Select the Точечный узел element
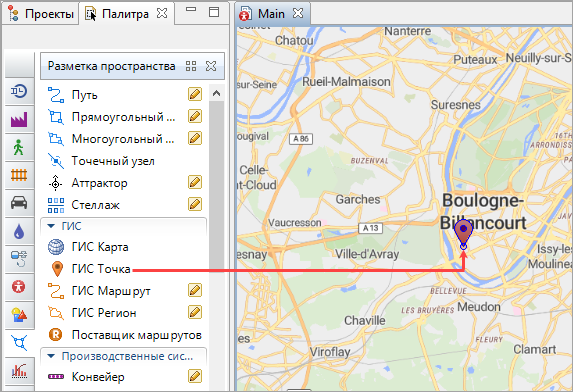Image resolution: width=573 pixels, height=392 pixels. click(x=101, y=161)
